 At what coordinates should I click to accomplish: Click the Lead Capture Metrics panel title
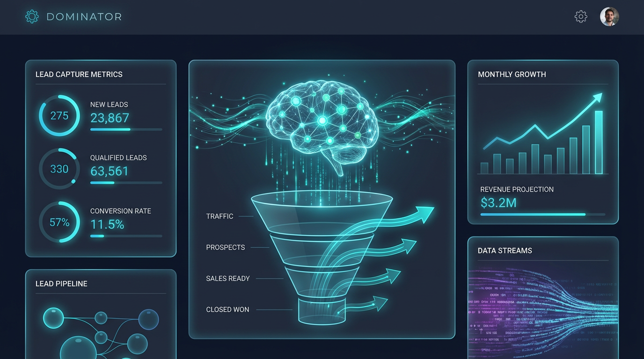79,74
